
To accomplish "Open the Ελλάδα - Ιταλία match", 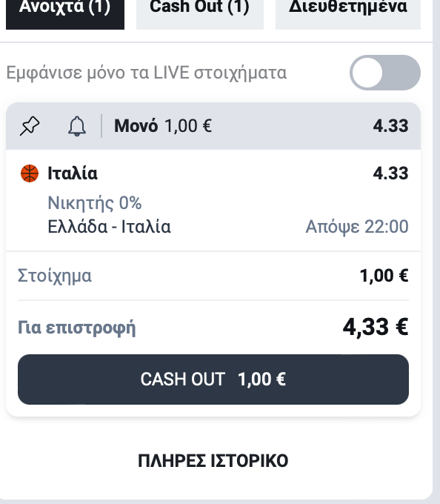I will [x=109, y=227].
